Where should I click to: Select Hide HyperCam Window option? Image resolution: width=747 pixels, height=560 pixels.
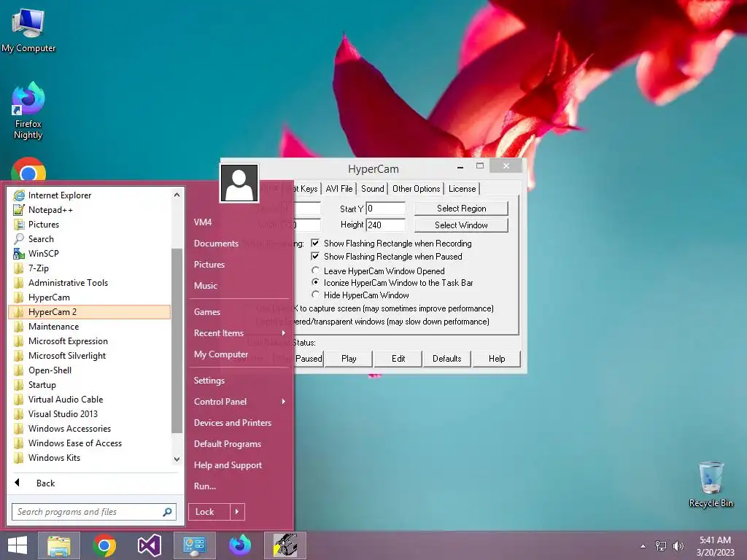click(360, 295)
